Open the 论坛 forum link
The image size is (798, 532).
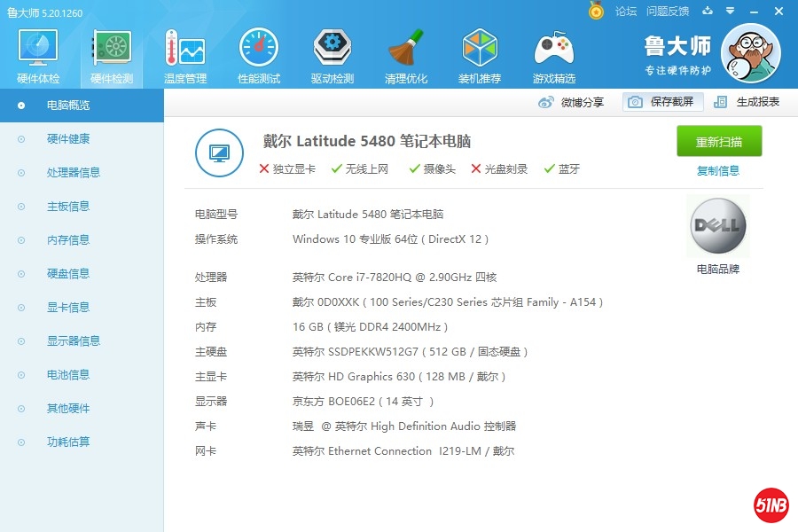click(626, 12)
